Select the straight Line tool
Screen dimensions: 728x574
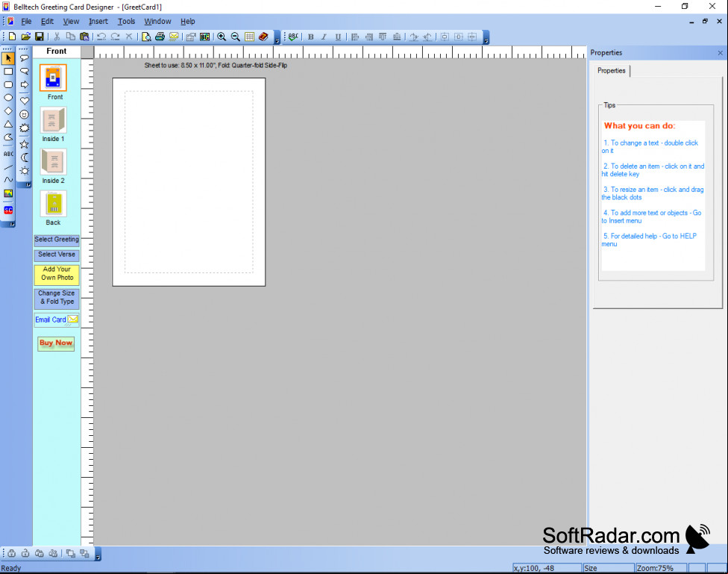[8, 167]
